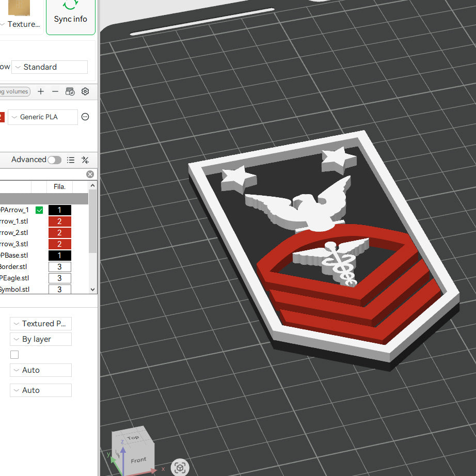Click the Sync info button
Image resolution: width=476 pixels, height=476 pixels.
click(x=70, y=17)
